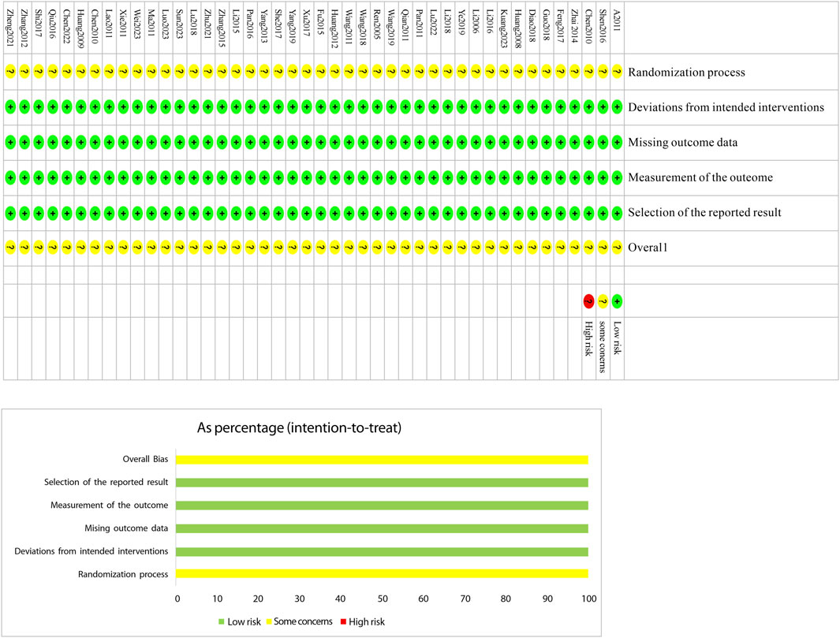Select A2011's yellow Overall rating circle

click(x=617, y=248)
